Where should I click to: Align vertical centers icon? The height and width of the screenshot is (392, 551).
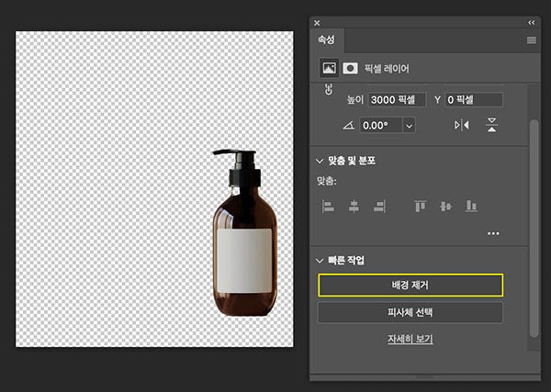(x=445, y=207)
